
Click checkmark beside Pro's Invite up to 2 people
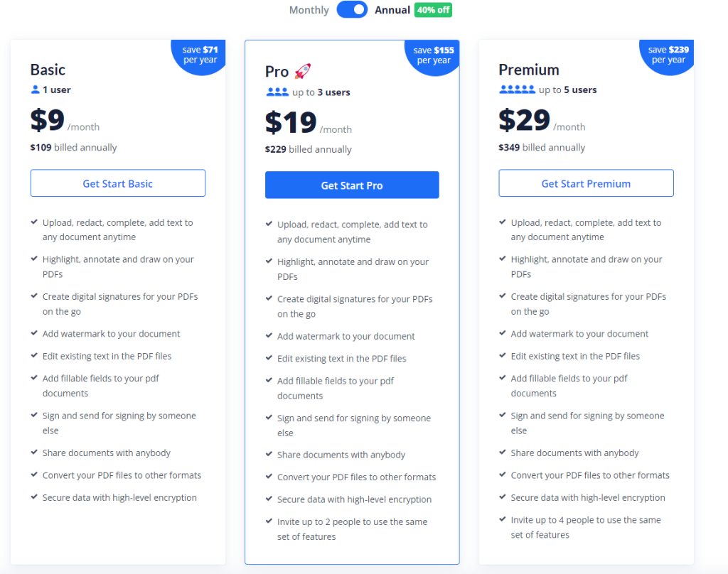pos(269,521)
